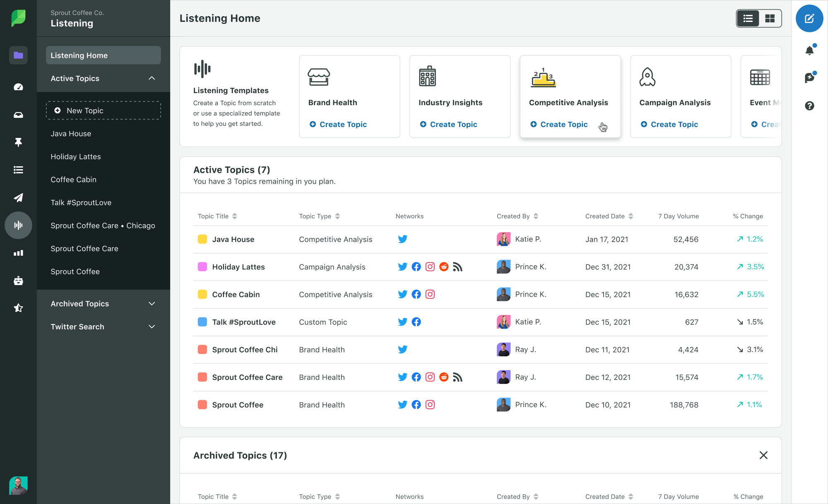Close the Archived Topics panel
Screen dimensions: 828x504
763,455
